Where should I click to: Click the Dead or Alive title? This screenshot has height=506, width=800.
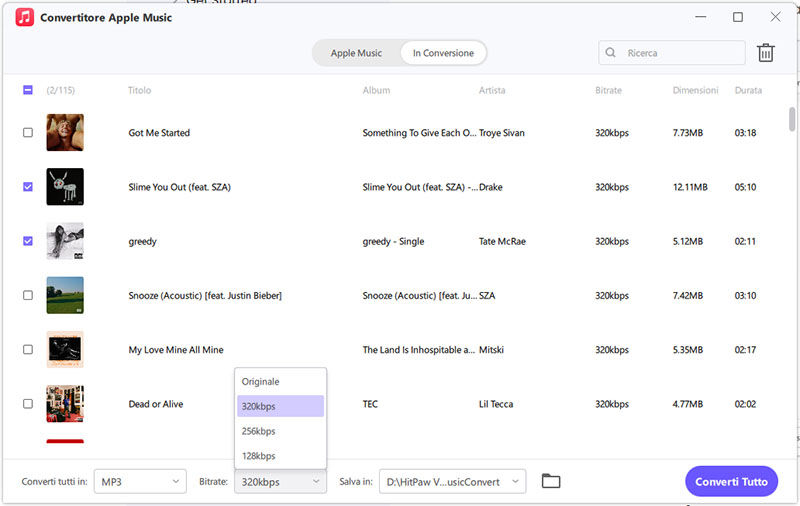coord(156,403)
